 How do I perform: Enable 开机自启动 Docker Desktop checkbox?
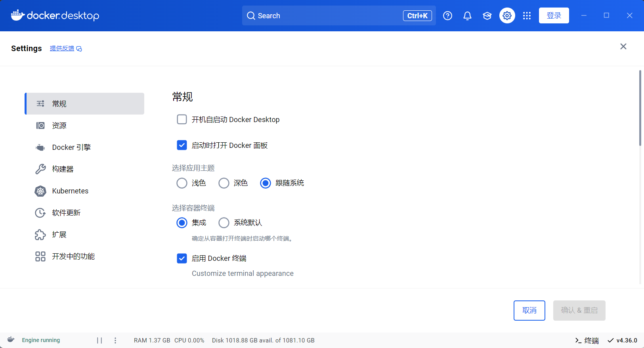[x=182, y=120]
